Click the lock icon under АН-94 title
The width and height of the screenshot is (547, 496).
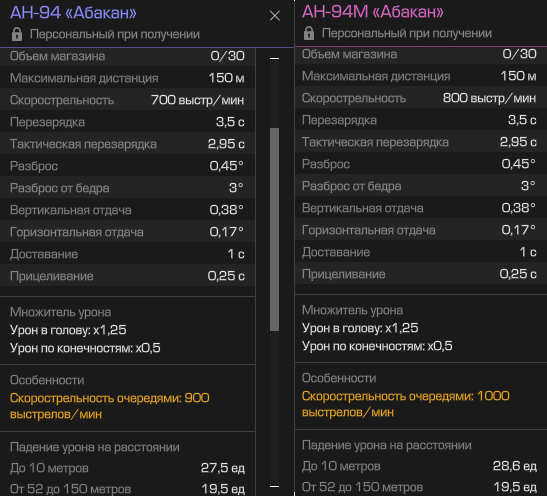coord(17,34)
